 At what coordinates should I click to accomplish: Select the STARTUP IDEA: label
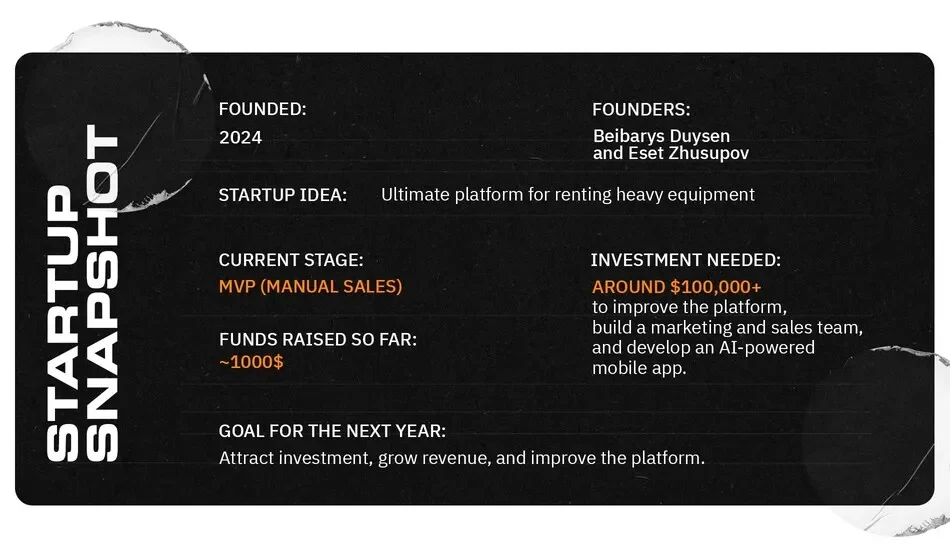tap(282, 195)
